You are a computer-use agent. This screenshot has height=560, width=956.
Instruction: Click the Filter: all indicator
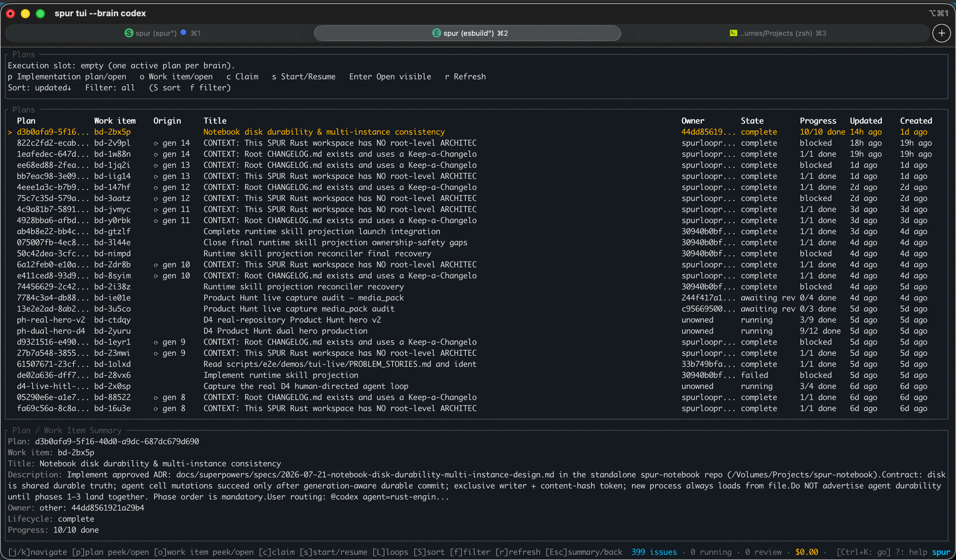click(110, 88)
